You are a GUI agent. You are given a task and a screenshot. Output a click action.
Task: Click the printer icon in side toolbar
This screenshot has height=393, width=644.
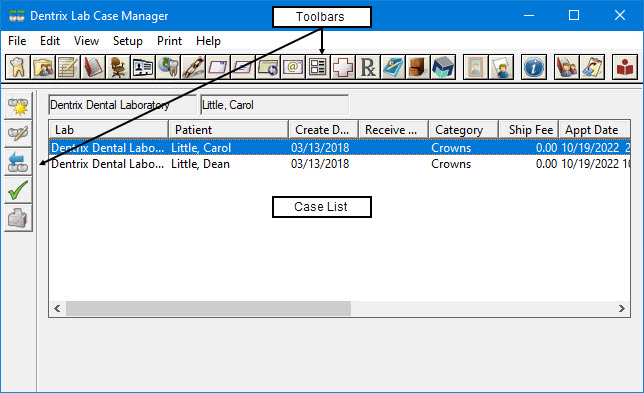[x=18, y=218]
